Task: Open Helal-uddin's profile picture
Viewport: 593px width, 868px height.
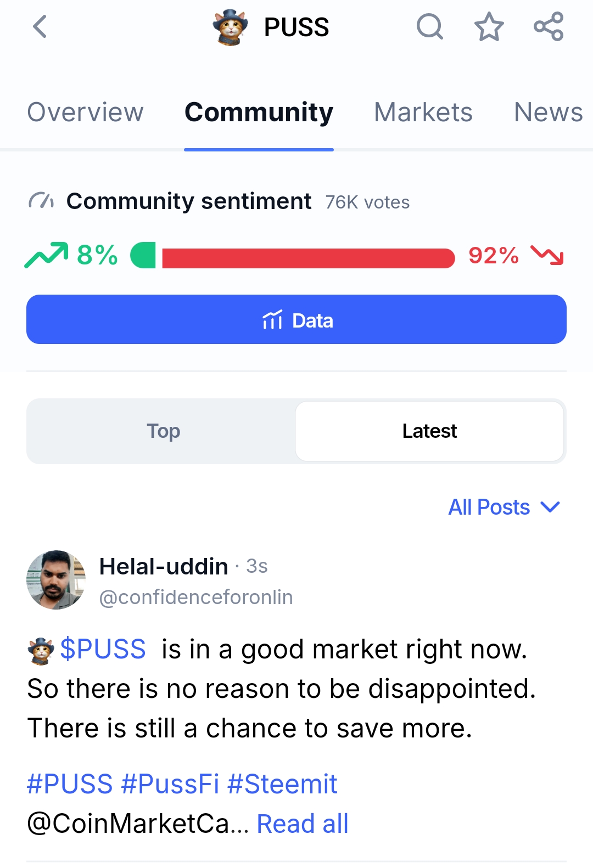Action: click(56, 580)
